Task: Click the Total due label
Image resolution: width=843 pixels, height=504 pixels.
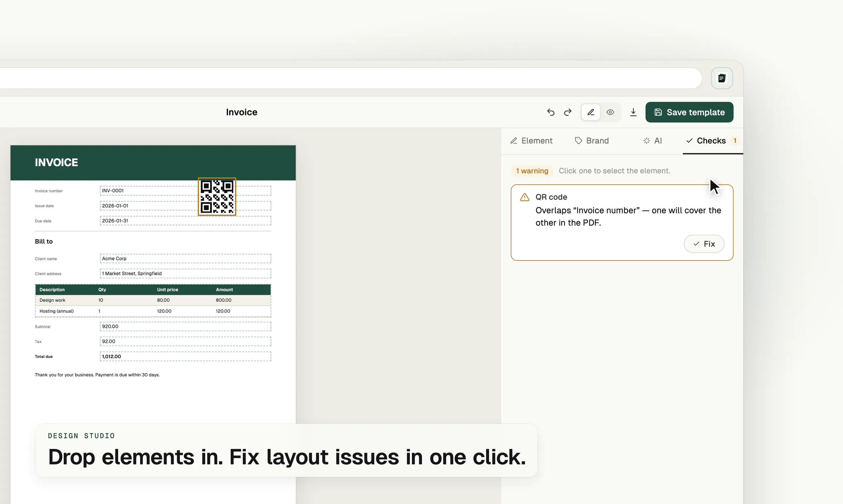Action: pyautogui.click(x=43, y=356)
